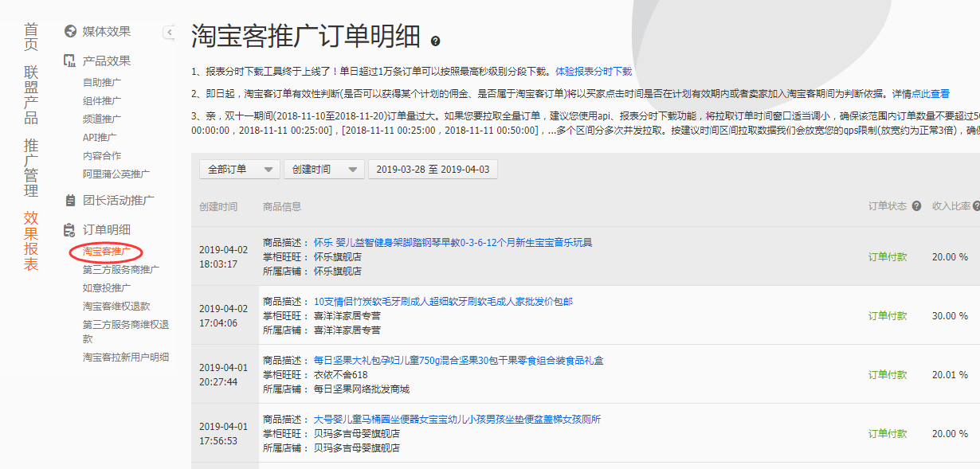This screenshot has height=469, width=980.
Task: Click timestamp 2019-04-02 17:04:06
Action: 224,315
